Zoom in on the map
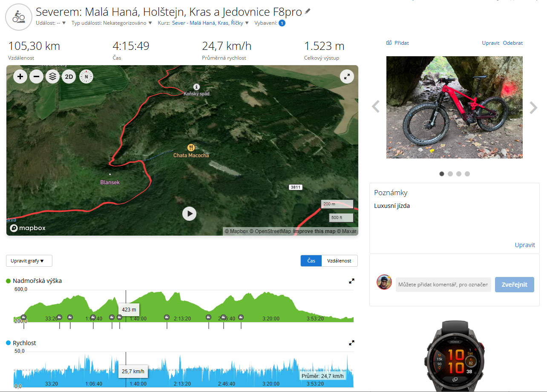Viewport: 547px width, 392px height. [20, 77]
